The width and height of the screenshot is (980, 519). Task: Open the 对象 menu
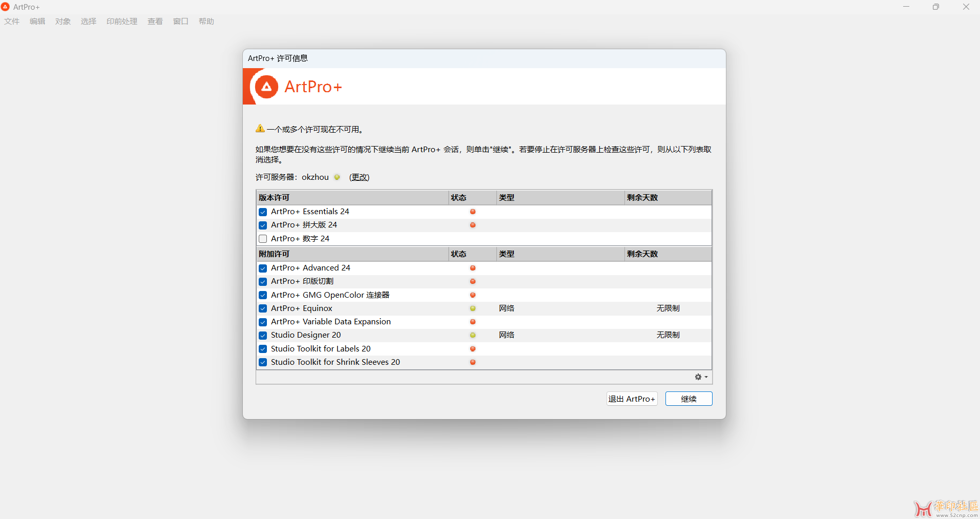pyautogui.click(x=63, y=22)
